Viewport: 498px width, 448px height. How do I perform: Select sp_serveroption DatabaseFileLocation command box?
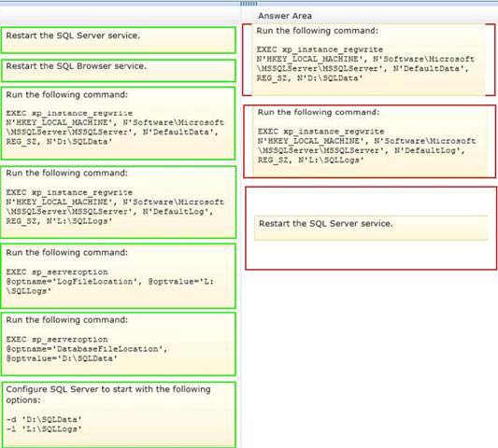pos(118,343)
